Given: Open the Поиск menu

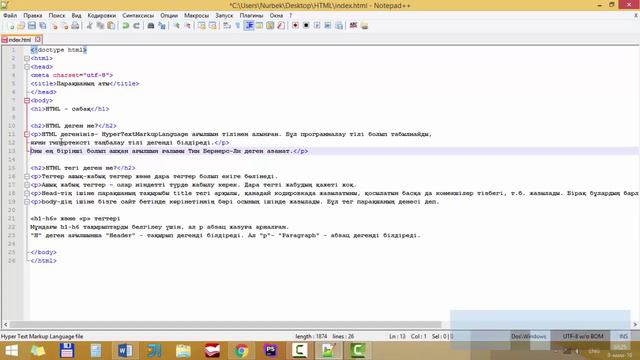Looking at the screenshot, I should [x=57, y=16].
